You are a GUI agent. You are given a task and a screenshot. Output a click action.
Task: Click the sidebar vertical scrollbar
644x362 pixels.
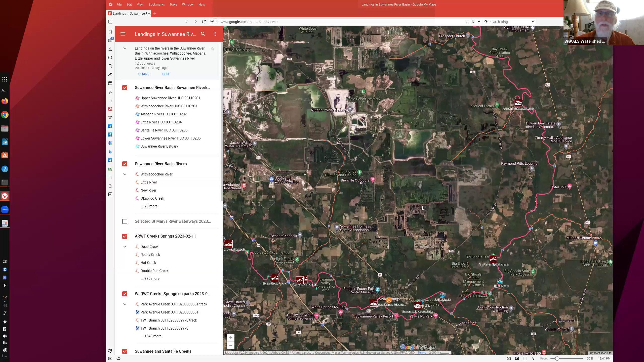221,122
